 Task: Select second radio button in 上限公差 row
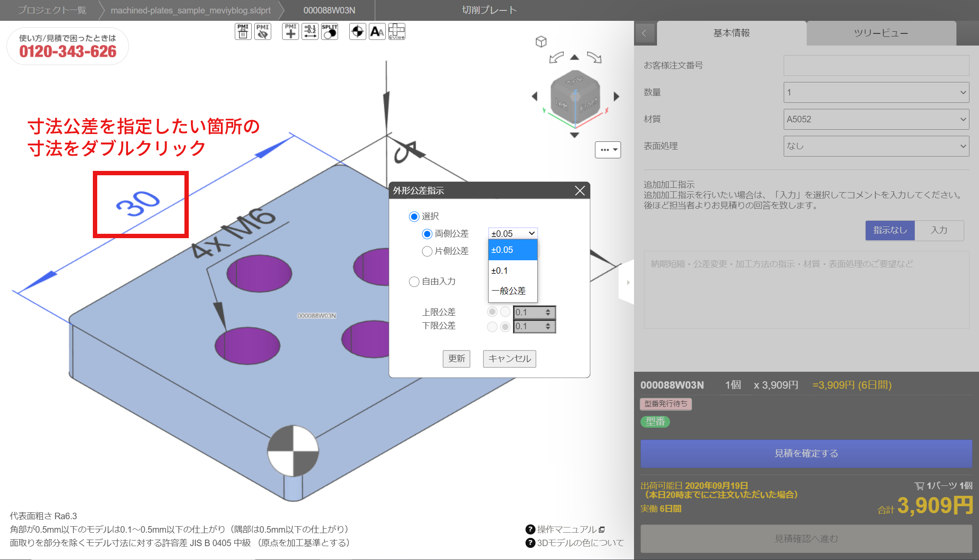click(505, 312)
